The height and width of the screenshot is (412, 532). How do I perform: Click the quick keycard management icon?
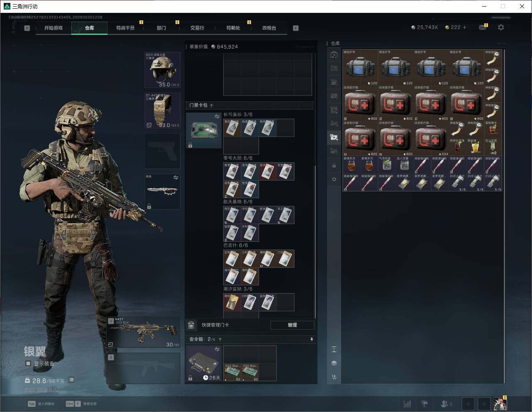pyautogui.click(x=191, y=325)
